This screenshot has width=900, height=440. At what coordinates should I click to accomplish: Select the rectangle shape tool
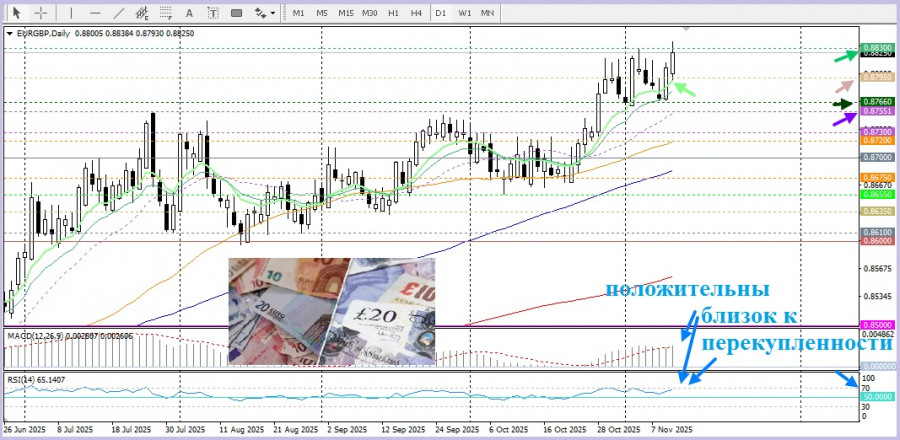tap(237, 13)
